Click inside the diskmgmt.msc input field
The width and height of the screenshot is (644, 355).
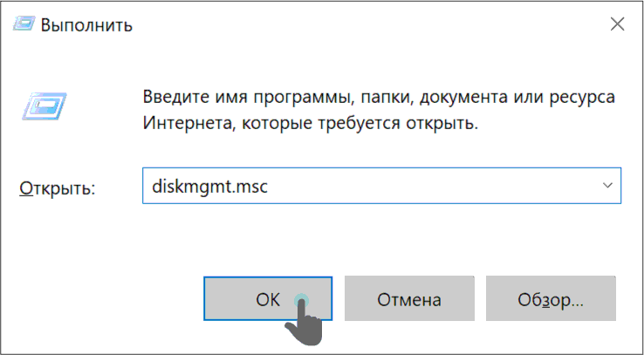coord(381,186)
